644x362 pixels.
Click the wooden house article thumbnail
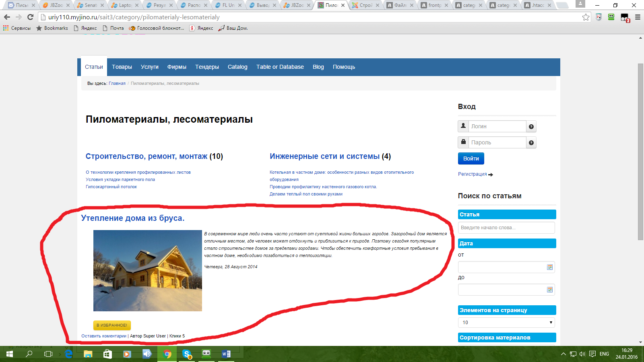pos(148,271)
